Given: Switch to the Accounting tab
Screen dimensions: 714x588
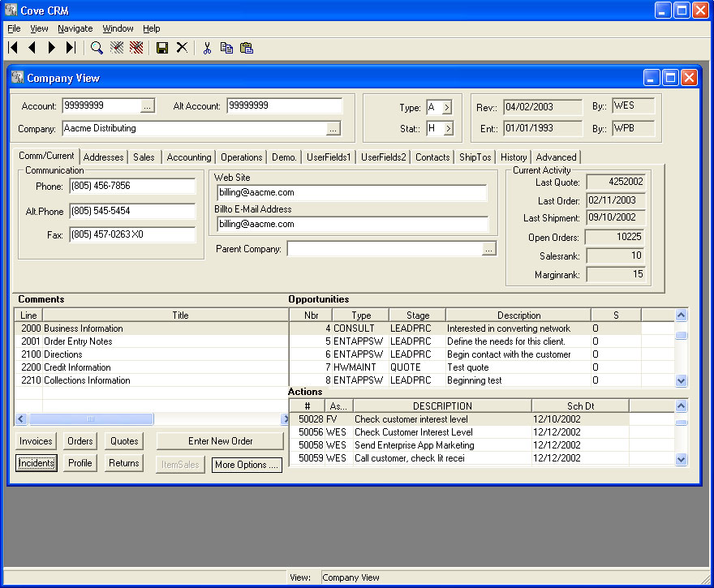Looking at the screenshot, I should click(x=189, y=157).
